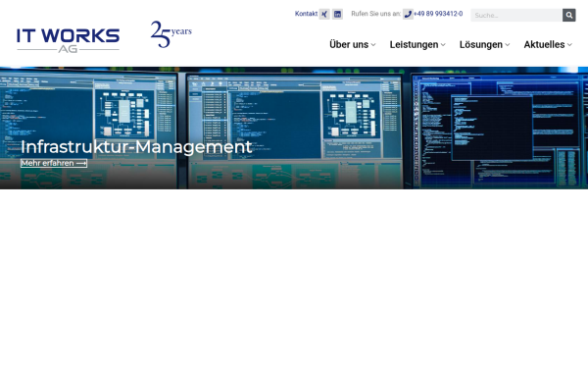Click the Infrastruktur-Management headline
The height and width of the screenshot is (368, 588).
coord(136,147)
